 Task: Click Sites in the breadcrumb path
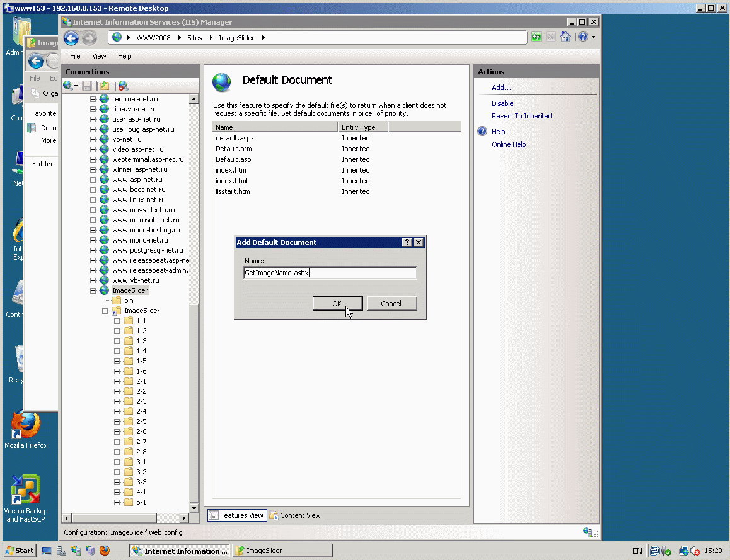195,38
